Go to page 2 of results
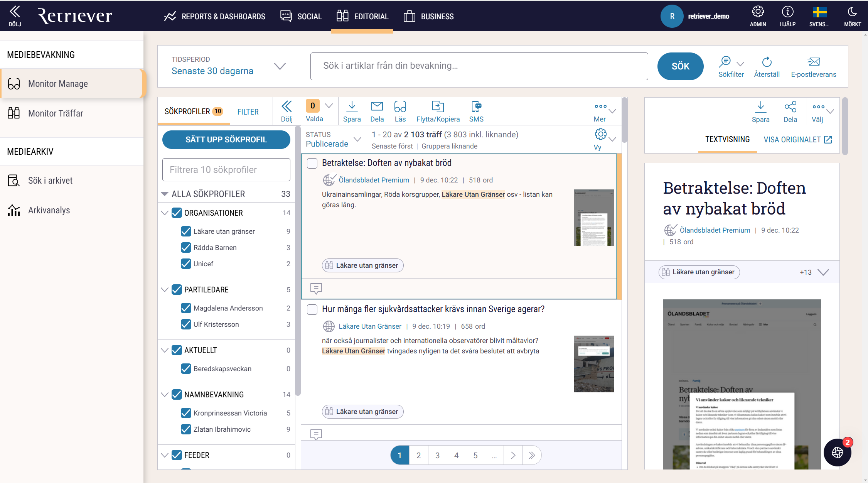Screen dimensions: 868x483 [x=418, y=456]
